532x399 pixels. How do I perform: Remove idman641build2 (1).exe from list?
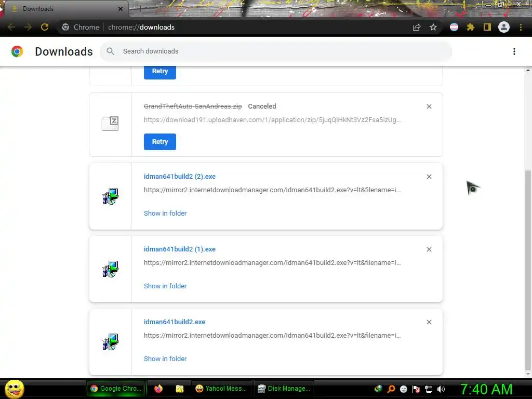[x=429, y=249]
